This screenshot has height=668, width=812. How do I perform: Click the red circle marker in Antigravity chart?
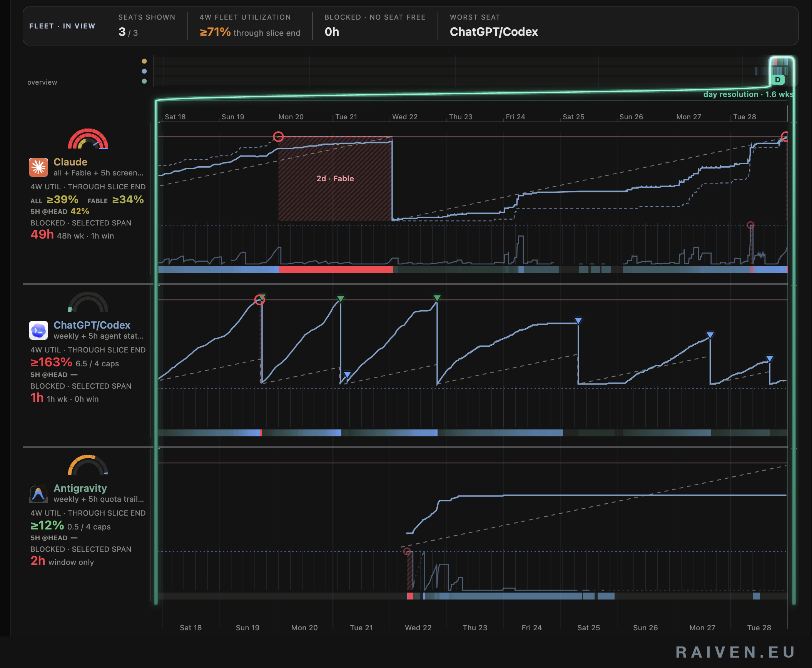point(407,551)
